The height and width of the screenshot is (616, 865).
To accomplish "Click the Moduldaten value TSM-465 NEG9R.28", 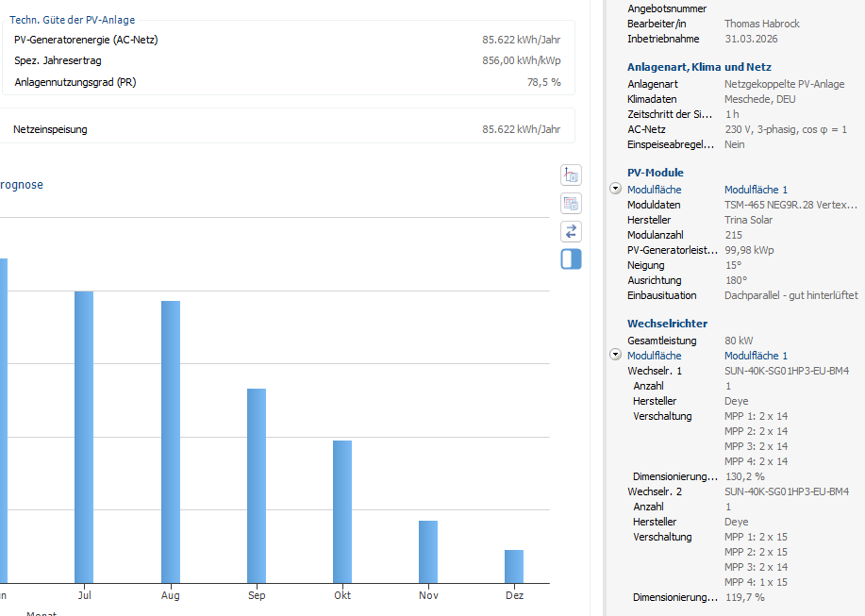I will coord(790,205).
